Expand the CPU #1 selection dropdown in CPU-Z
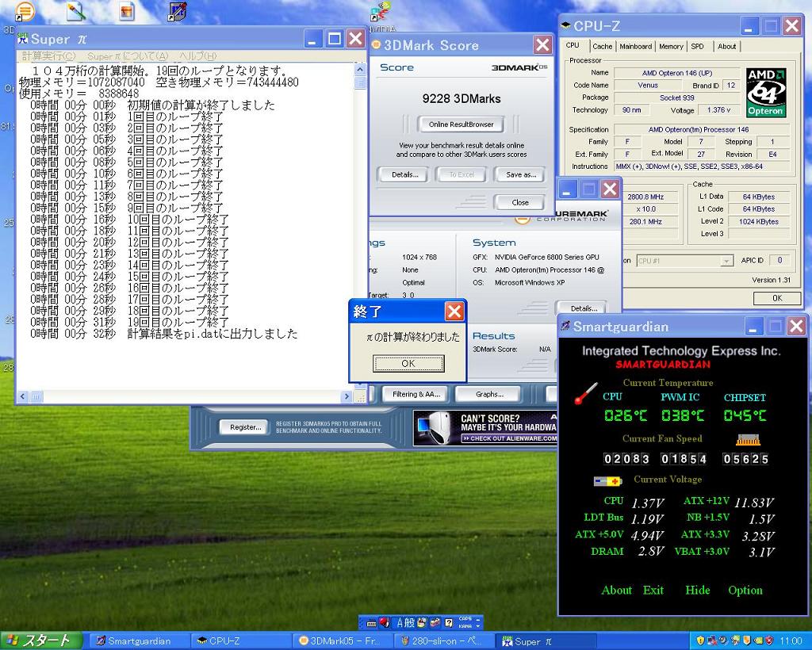This screenshot has width=812, height=650. 726,261
